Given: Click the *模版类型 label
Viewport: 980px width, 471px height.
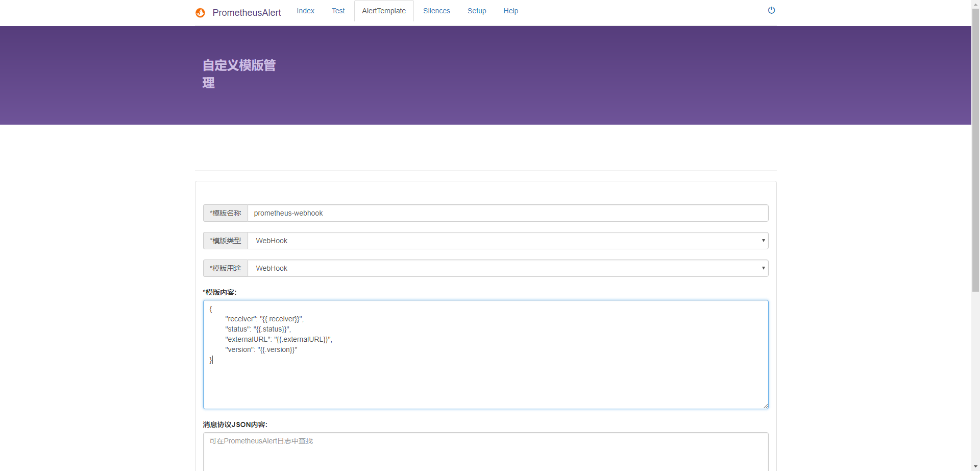Looking at the screenshot, I should 226,241.
